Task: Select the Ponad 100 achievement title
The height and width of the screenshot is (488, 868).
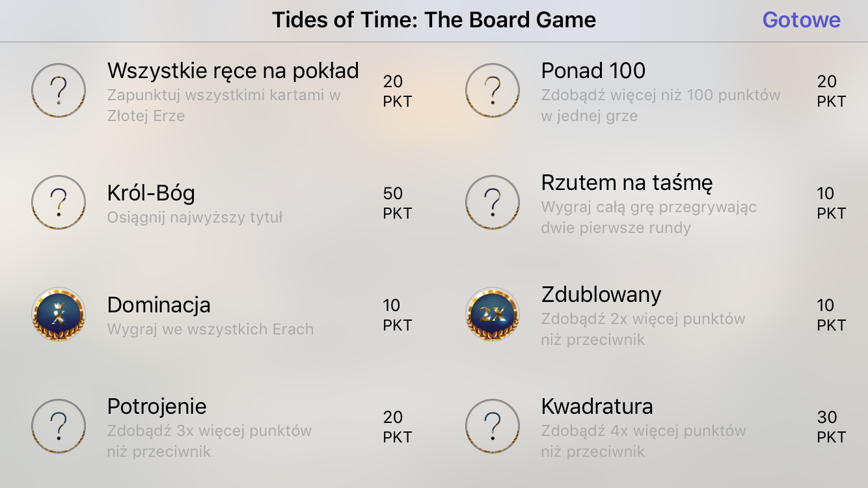Action: click(593, 70)
